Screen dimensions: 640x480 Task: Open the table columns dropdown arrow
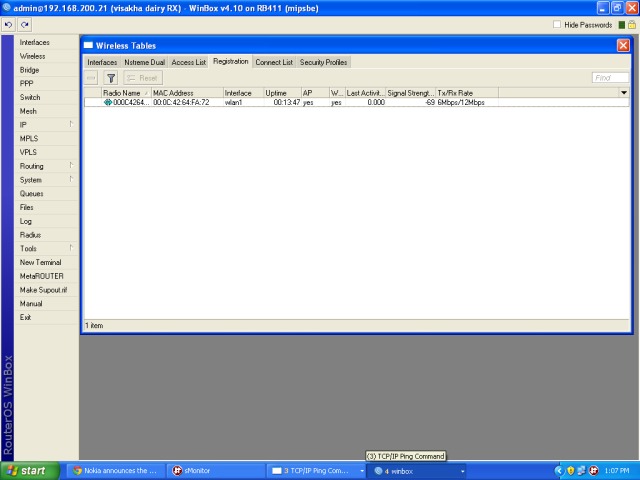click(x=624, y=93)
